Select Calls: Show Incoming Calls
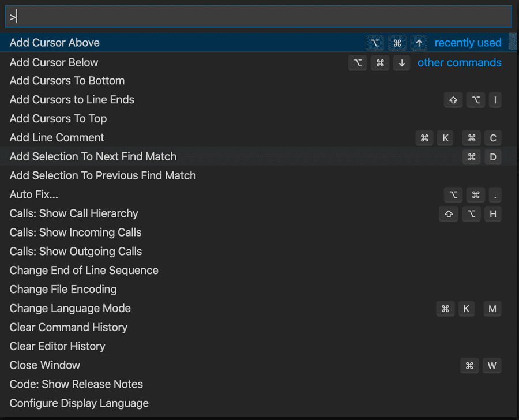519x420 pixels. click(76, 232)
